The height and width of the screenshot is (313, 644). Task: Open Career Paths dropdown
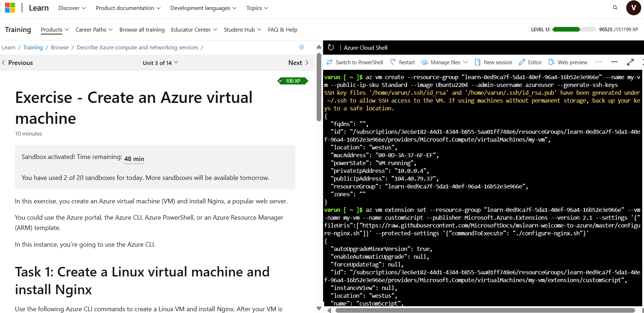tap(94, 30)
